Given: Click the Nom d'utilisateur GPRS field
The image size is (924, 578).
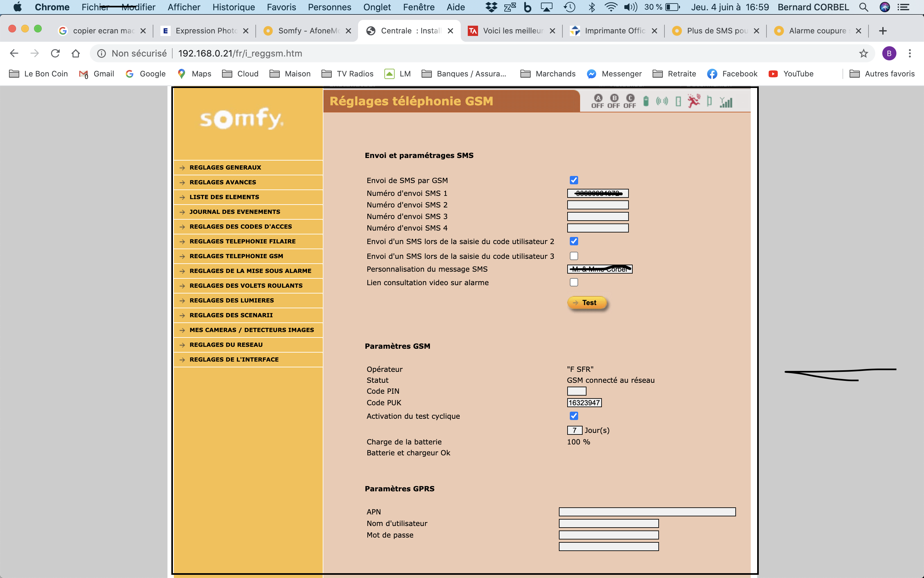Looking at the screenshot, I should [x=609, y=523].
